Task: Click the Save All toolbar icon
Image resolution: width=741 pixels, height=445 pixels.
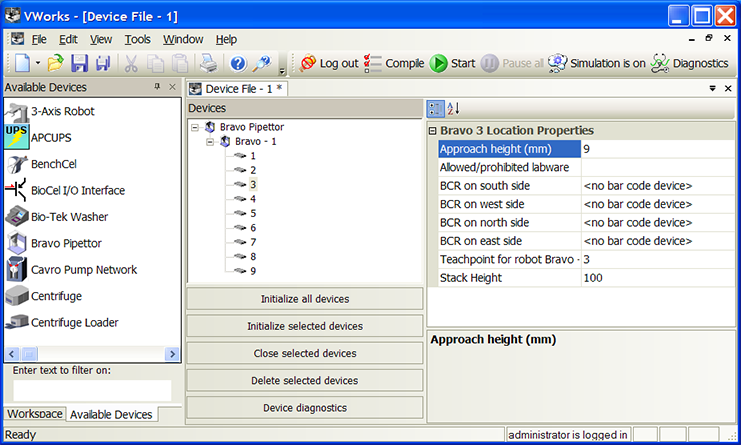Action: click(103, 63)
